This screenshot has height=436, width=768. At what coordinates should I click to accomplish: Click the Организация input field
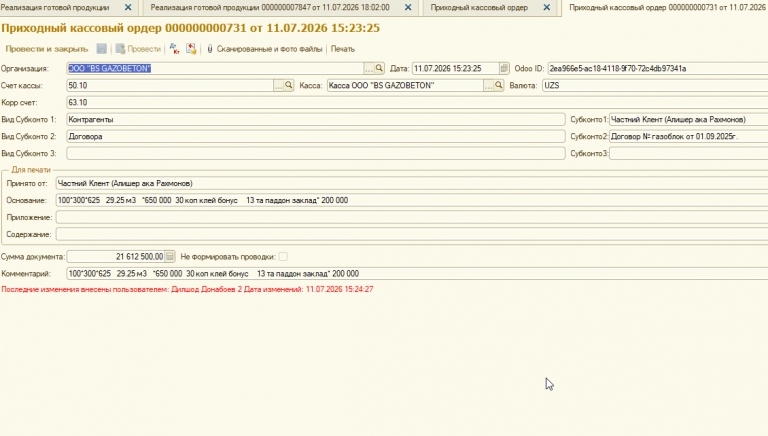tap(215, 69)
